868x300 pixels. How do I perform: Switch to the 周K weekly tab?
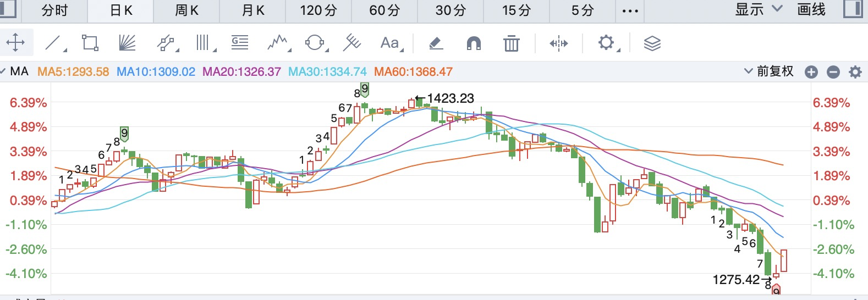(x=186, y=10)
